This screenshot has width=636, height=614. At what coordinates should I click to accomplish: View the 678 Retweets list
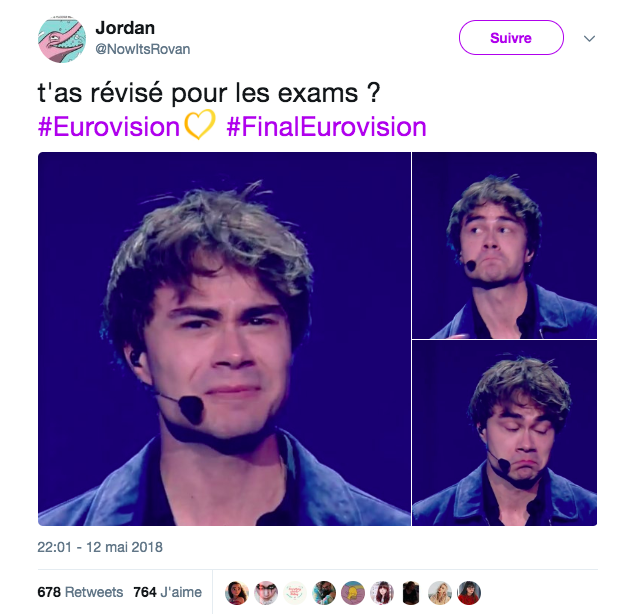pos(80,592)
